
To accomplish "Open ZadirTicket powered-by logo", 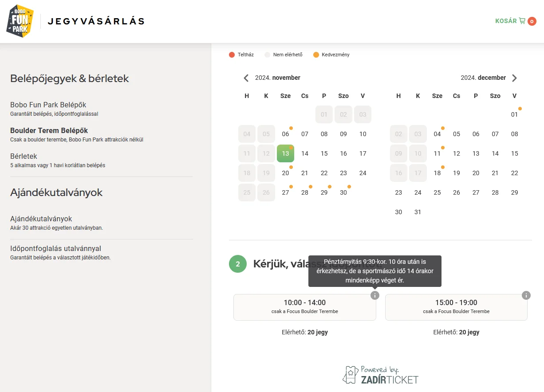I will pos(381,375).
